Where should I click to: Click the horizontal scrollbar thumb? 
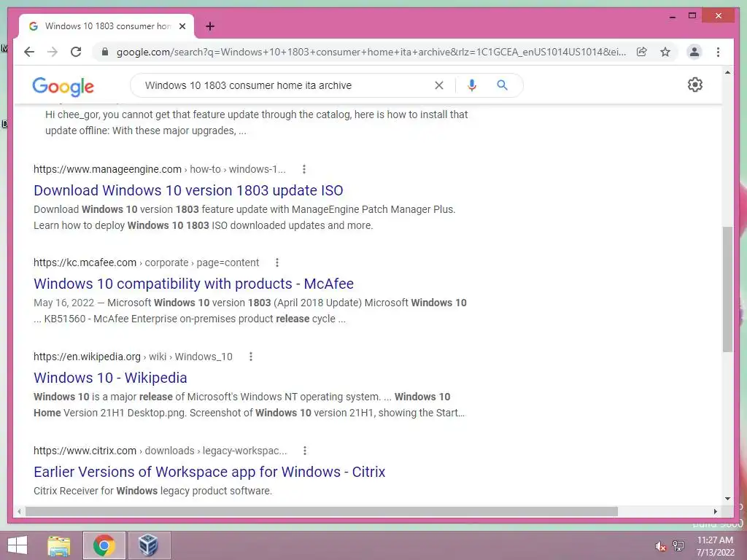coord(322,511)
